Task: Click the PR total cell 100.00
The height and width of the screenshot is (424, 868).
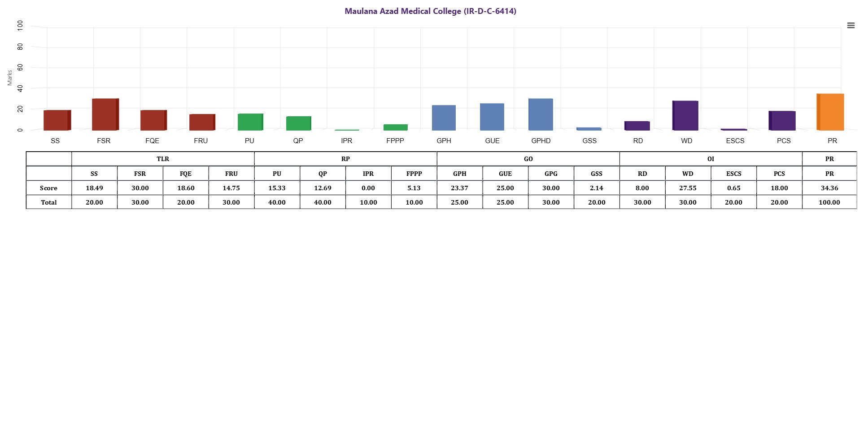Action: coord(829,202)
